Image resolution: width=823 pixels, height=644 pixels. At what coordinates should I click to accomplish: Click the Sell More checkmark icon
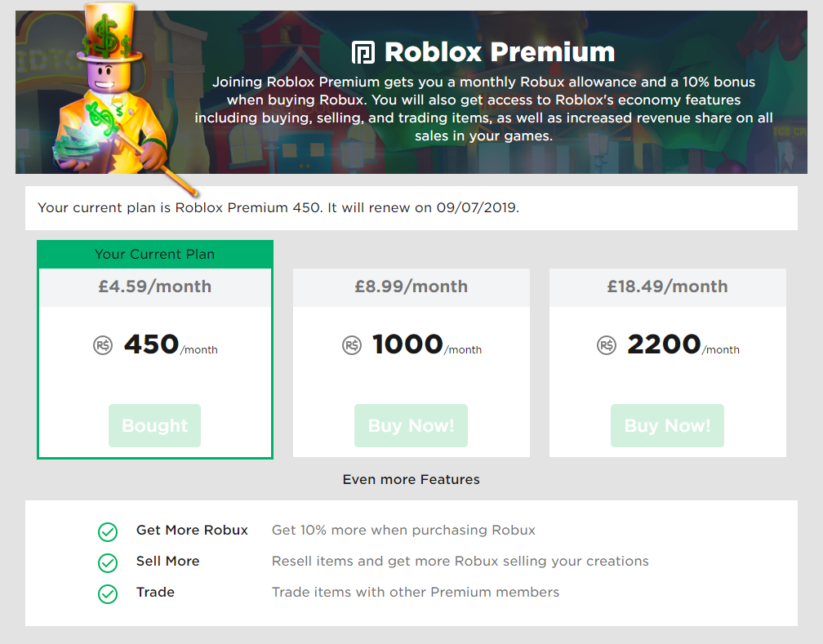point(108,563)
